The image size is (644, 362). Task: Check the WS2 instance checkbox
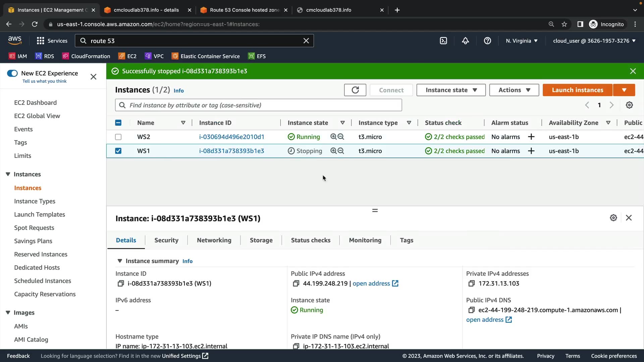118,137
